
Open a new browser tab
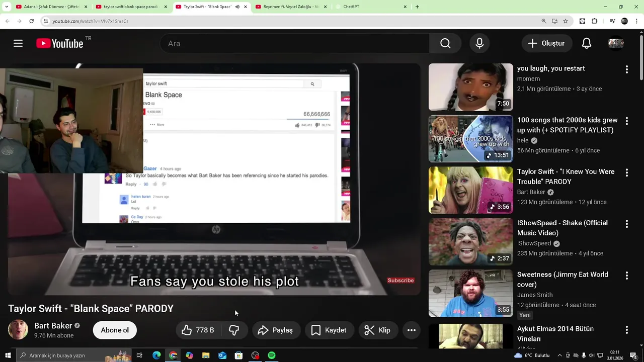tap(417, 7)
